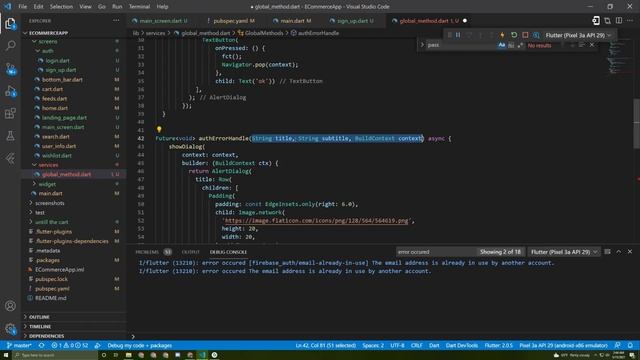Click Pixel 3a API 29 device in status bar
The width and height of the screenshot is (640, 360).
563,345
